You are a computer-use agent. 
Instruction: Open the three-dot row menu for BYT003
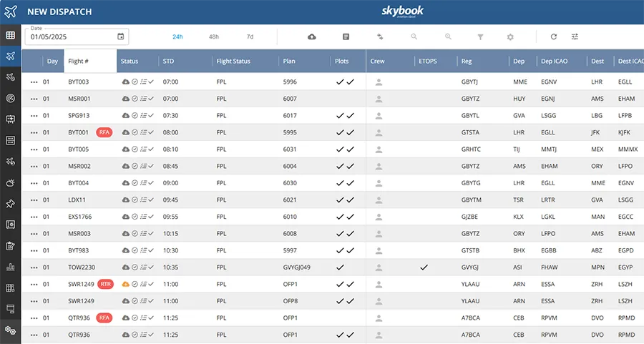(34, 82)
